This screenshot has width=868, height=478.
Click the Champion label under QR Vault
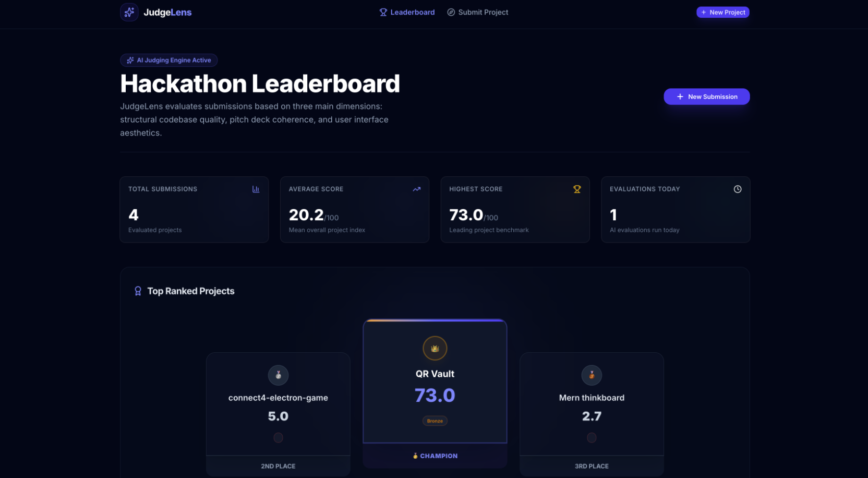435,456
